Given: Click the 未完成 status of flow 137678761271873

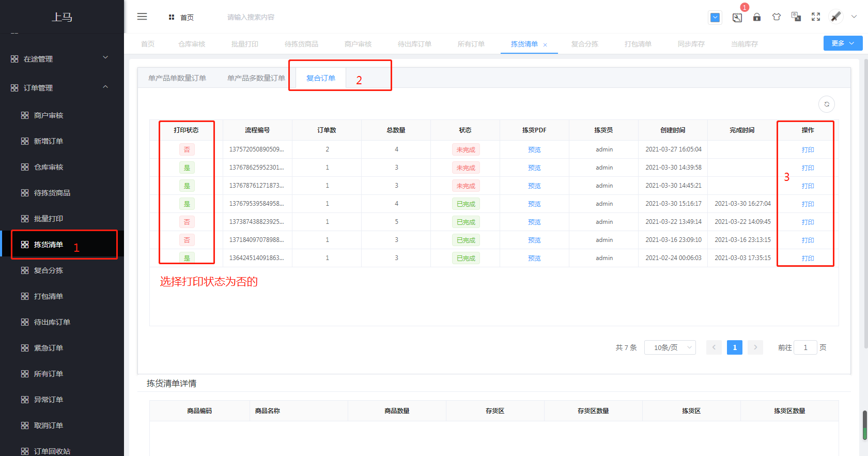Looking at the screenshot, I should tap(466, 186).
